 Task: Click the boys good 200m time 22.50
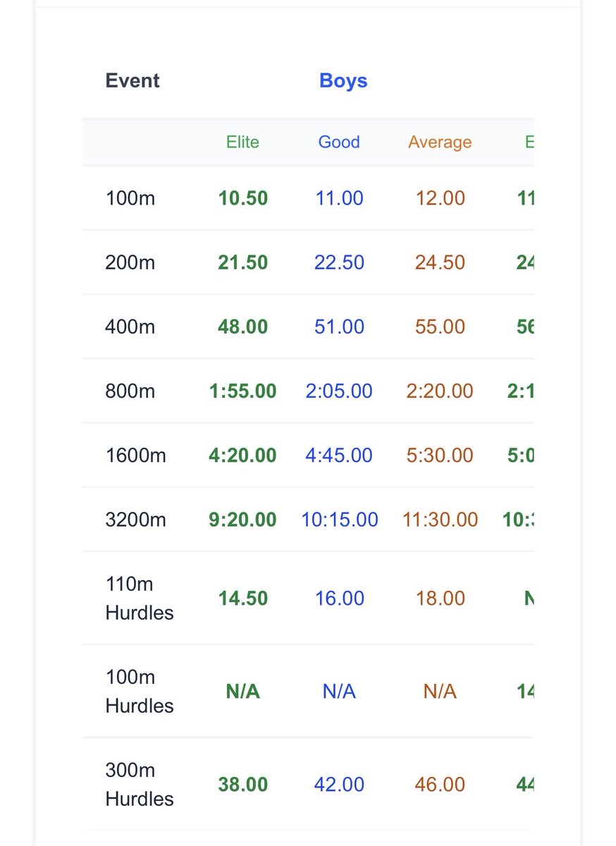339,262
